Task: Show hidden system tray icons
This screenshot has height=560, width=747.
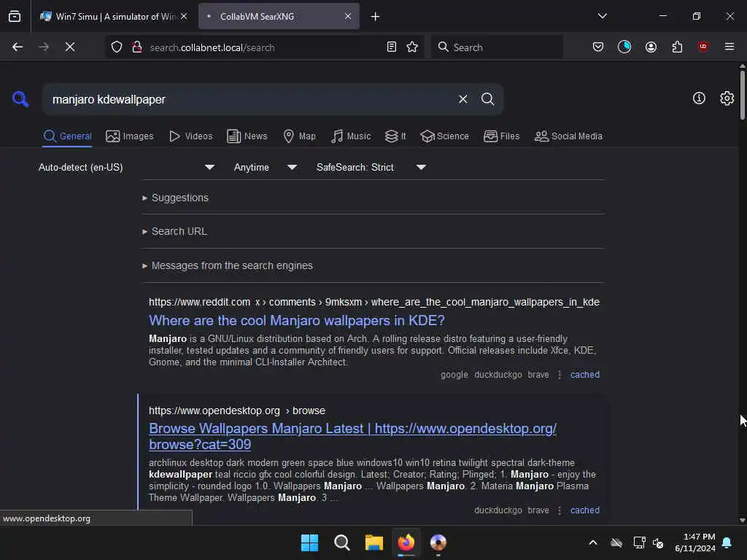Action: coord(592,542)
